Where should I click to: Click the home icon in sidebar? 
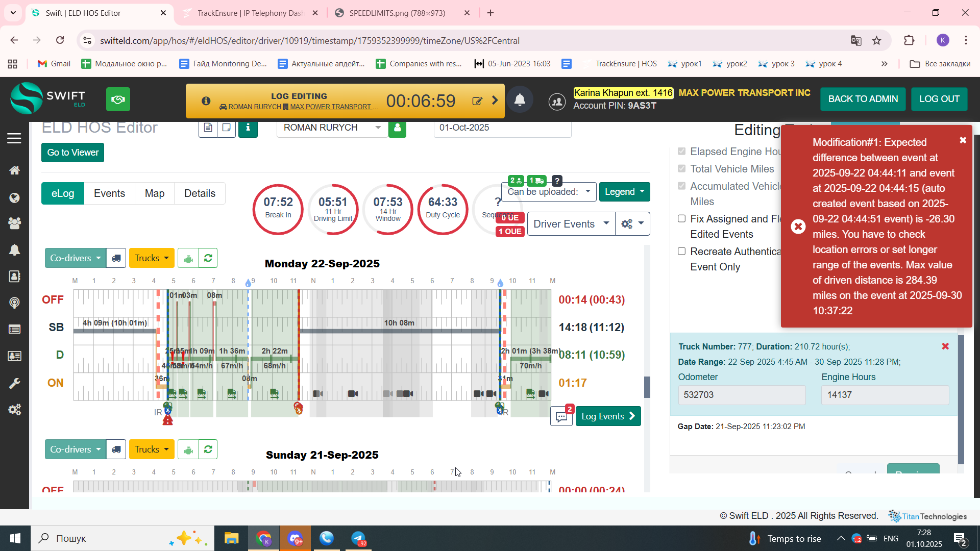(x=14, y=170)
